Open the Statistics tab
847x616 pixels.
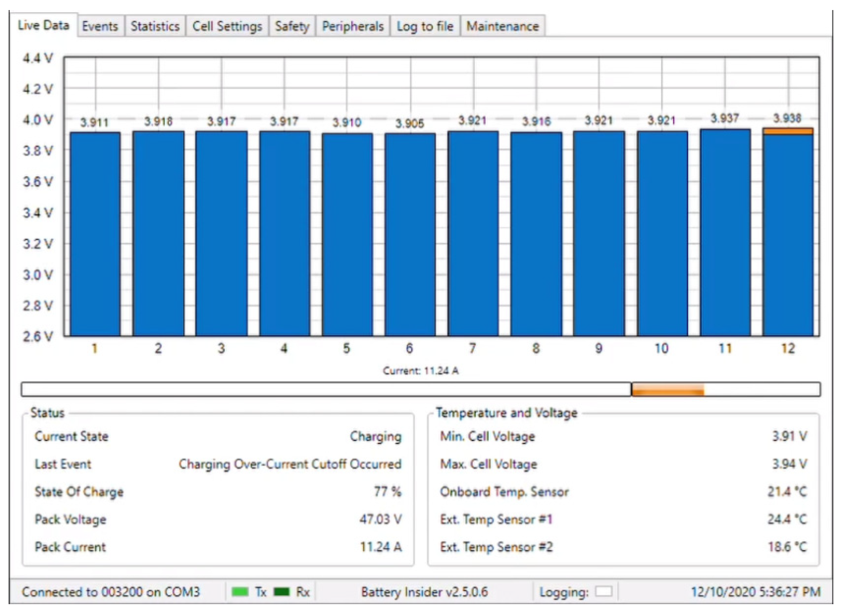[x=155, y=26]
